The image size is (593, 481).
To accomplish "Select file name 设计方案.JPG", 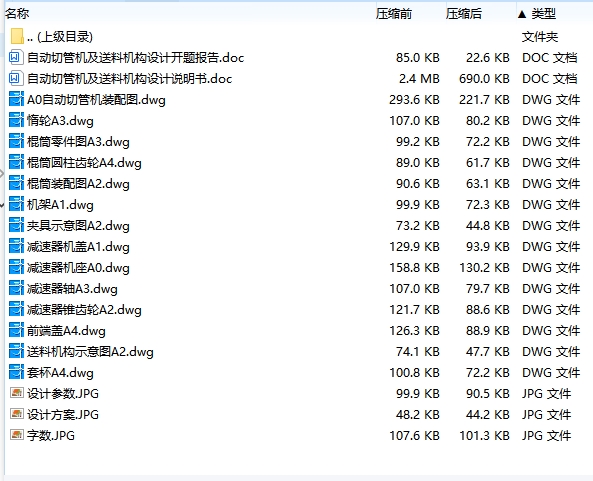I will pyautogui.click(x=63, y=415).
